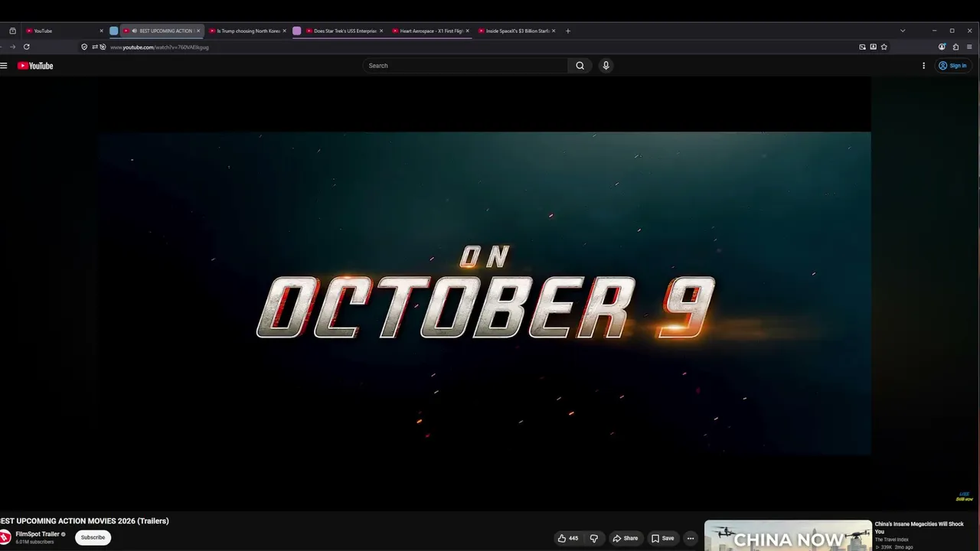Close the BEST UPCOMING ACTION tab
Screen dimensions: 980x551
[198, 31]
